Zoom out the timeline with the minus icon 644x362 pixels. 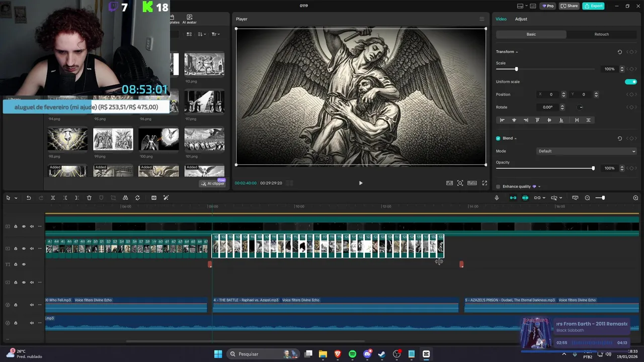tap(587, 198)
